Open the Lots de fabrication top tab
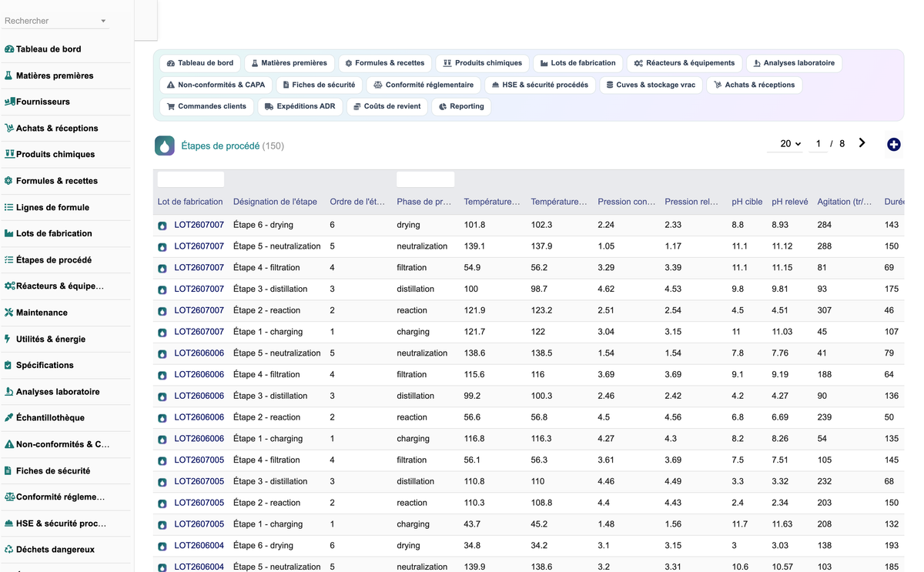 tap(578, 63)
